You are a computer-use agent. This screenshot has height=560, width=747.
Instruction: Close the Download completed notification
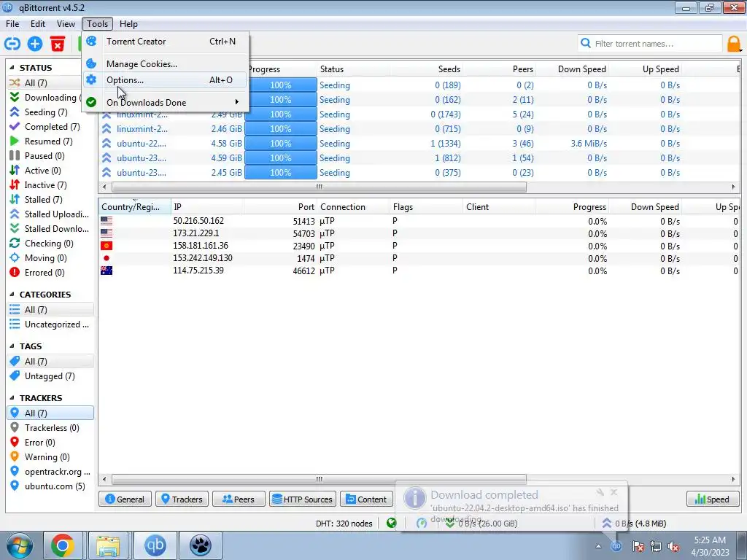[x=614, y=492]
